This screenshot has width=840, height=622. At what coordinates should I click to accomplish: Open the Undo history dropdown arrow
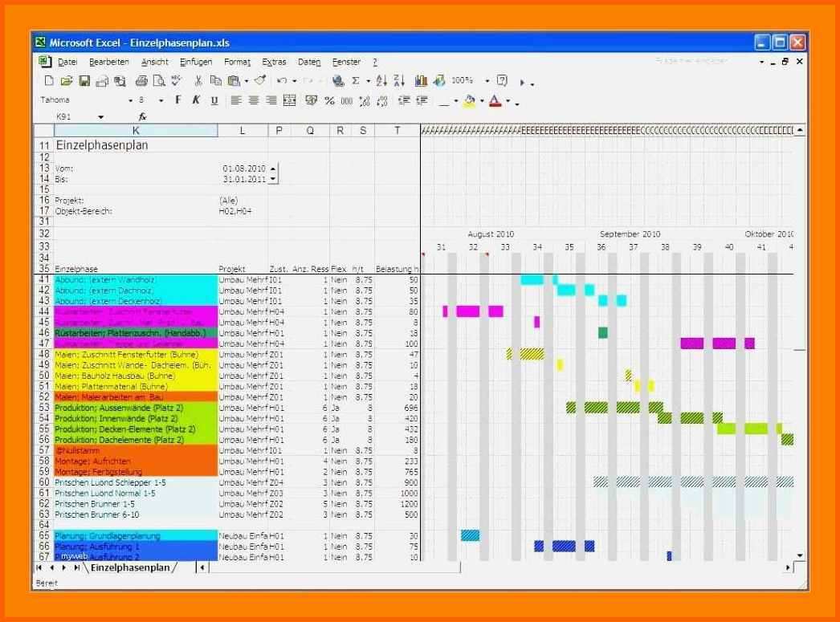tap(294, 81)
